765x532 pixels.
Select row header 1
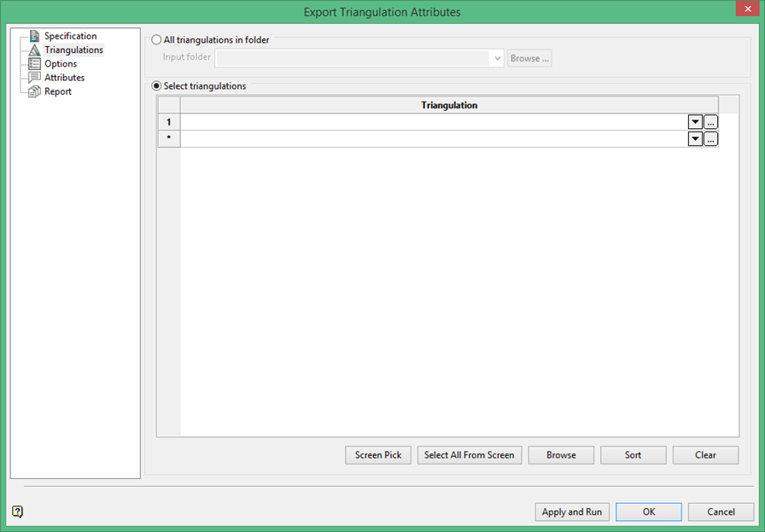tap(169, 122)
